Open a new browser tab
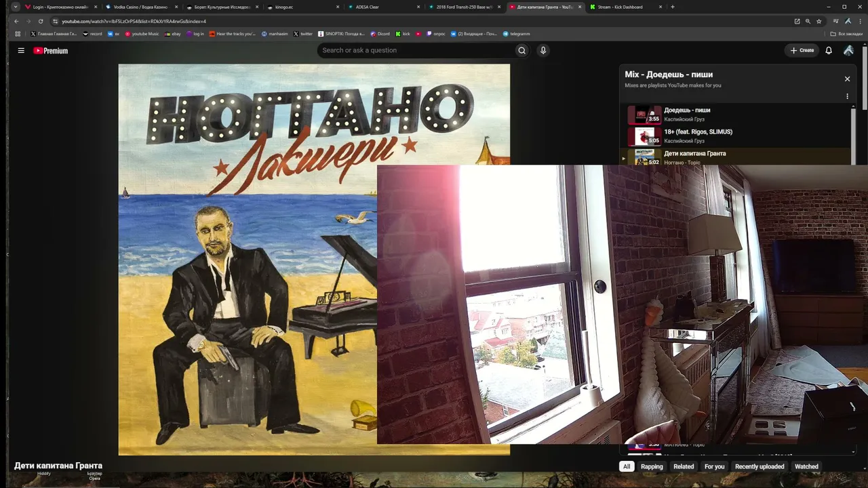This screenshot has height=488, width=868. point(673,7)
